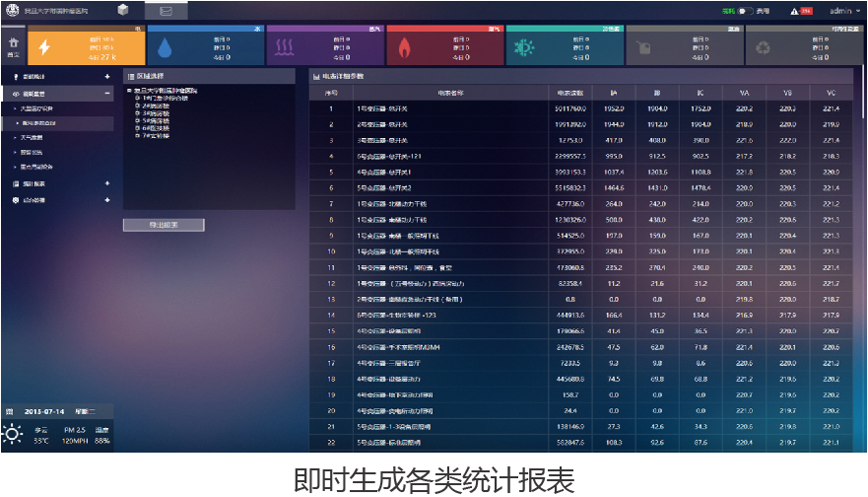The width and height of the screenshot is (868, 497).
Task: Select the 7# building tree node
Action: tap(154, 135)
